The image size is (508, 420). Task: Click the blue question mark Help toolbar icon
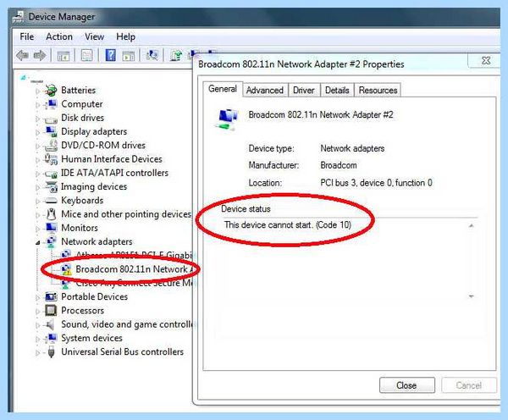pyautogui.click(x=110, y=55)
